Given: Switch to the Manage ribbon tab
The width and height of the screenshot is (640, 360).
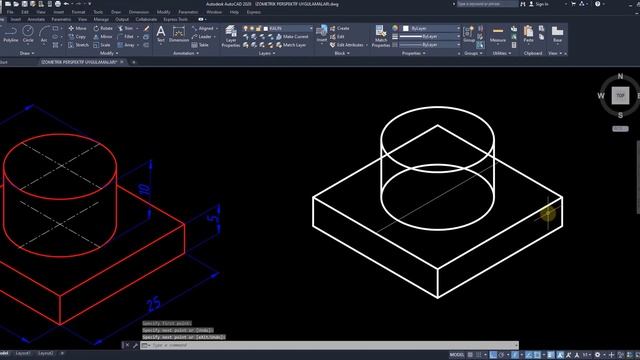Looking at the screenshot, I should 101,19.
